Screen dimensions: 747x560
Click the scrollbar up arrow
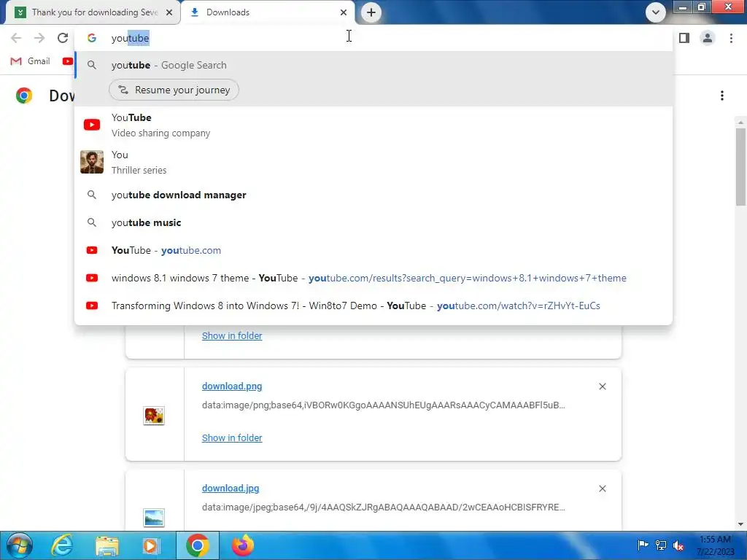tap(740, 122)
